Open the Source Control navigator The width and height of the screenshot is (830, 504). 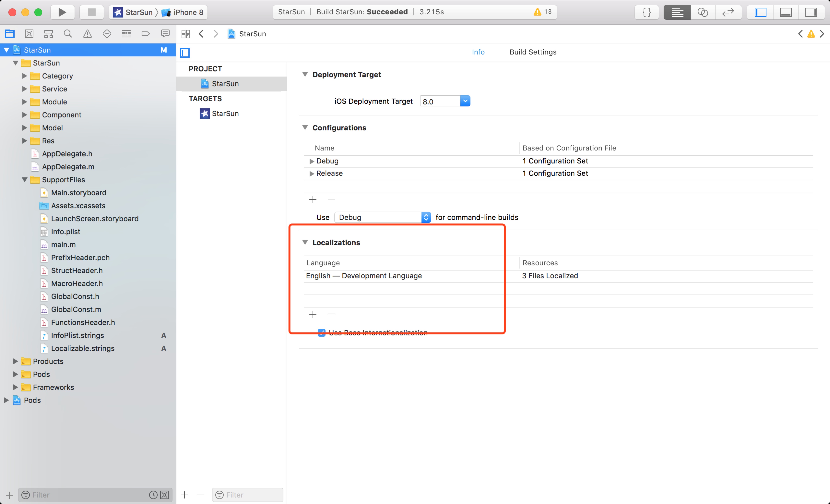pos(29,34)
